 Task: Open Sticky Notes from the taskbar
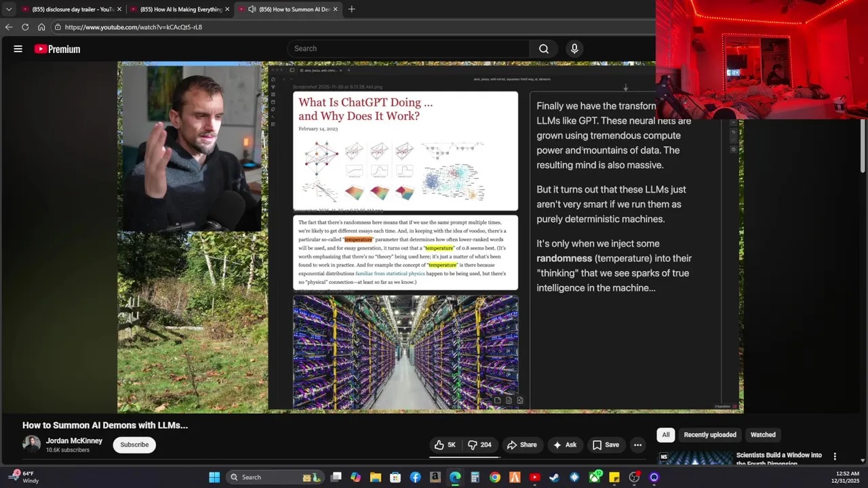[x=614, y=477]
